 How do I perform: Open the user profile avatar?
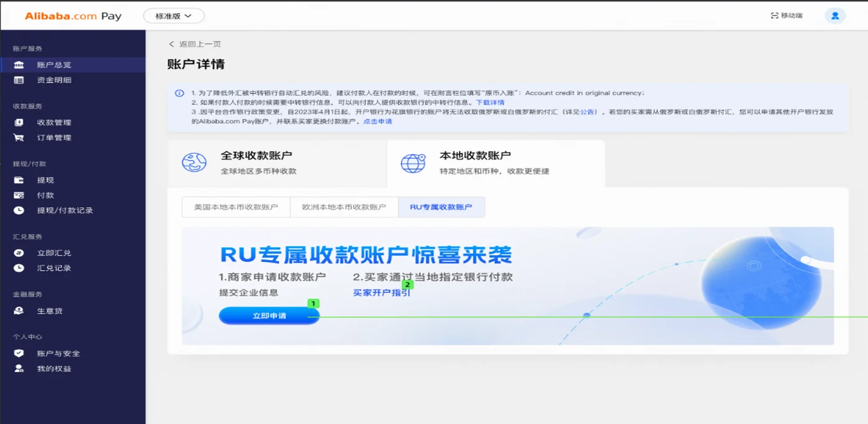click(x=834, y=16)
